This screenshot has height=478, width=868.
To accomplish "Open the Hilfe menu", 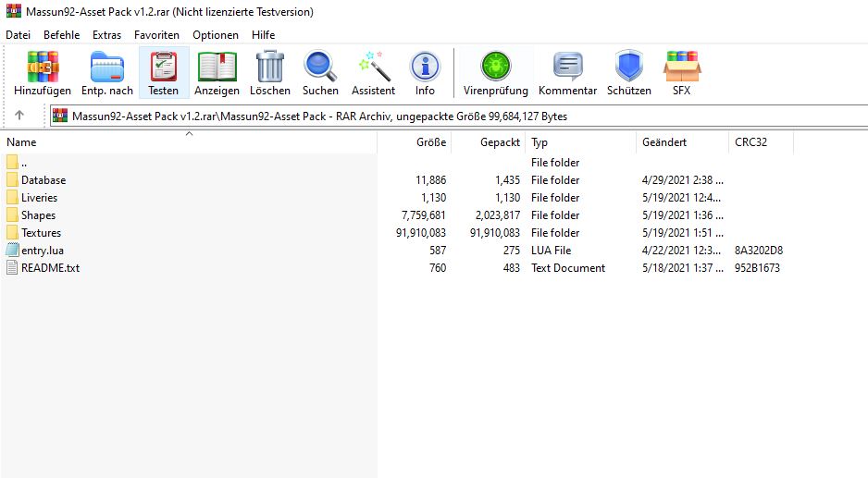I will [264, 35].
